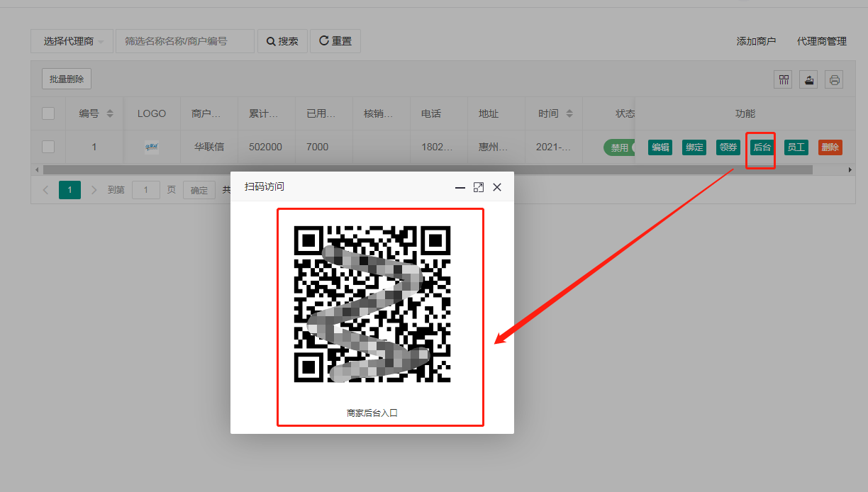Sort by the 编号 column arrows
This screenshot has height=492, width=868.
click(110, 113)
